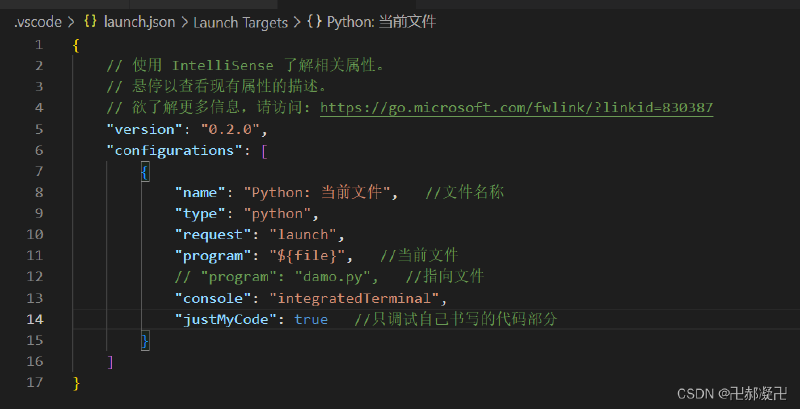Click the closing yellow brace on line 17
The image size is (800, 409).
pyautogui.click(x=77, y=382)
